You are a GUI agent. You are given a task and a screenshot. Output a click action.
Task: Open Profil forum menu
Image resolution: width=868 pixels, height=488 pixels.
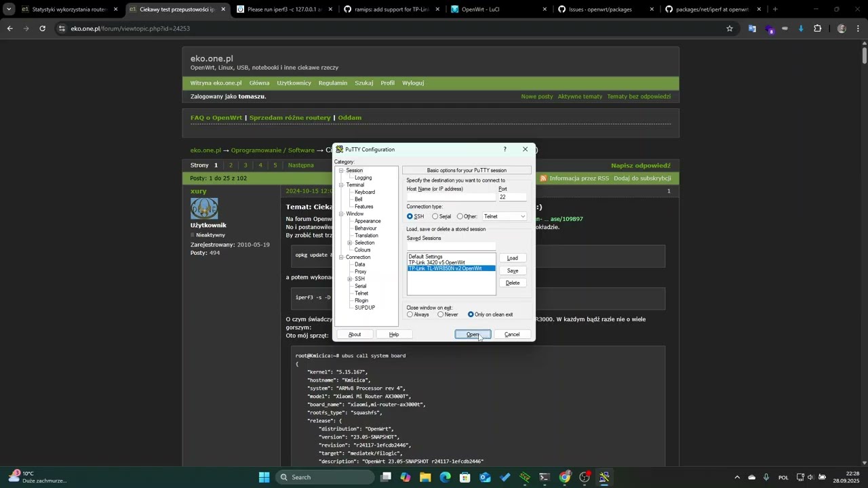point(387,83)
